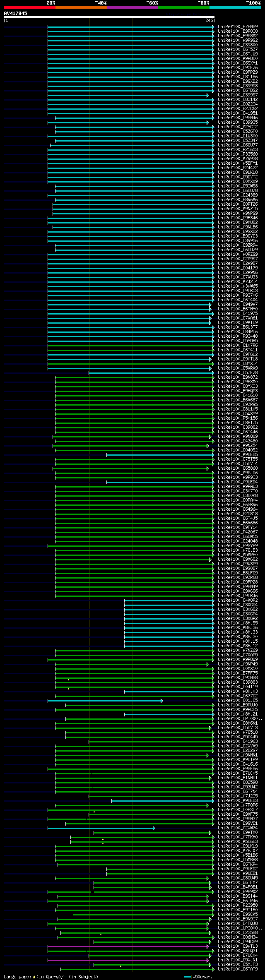Click the label UniRef100_C5XJF3
The height and width of the screenshot is (980, 265).
(238, 965)
